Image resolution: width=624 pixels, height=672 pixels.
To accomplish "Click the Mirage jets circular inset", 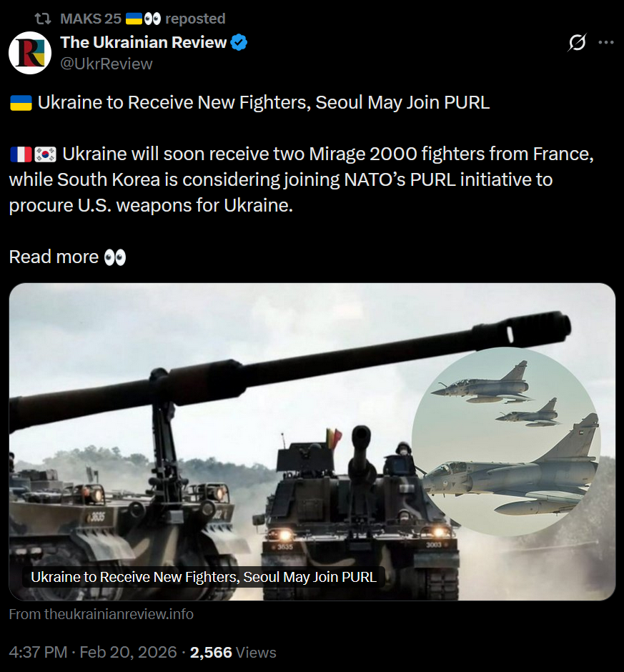I will coord(506,441).
